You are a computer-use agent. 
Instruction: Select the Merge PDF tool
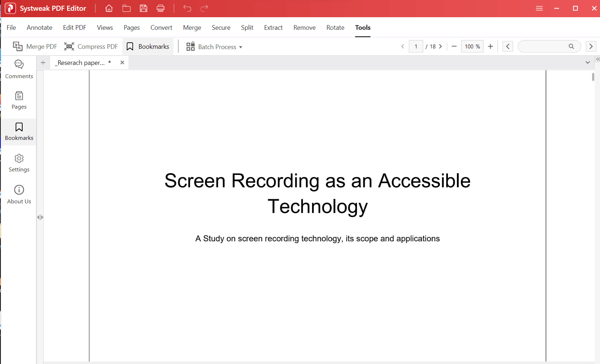point(35,46)
